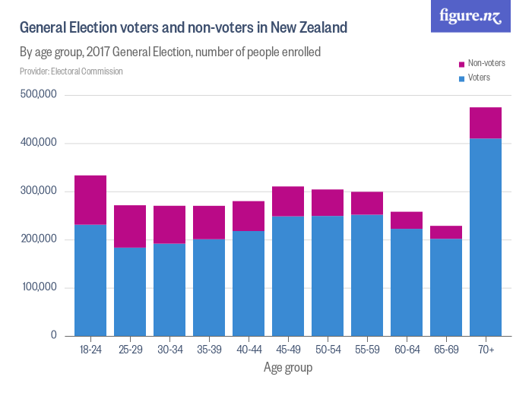The image size is (532, 399).
Task: Select the blue Voters bar for 18-24
Action: coord(90,279)
